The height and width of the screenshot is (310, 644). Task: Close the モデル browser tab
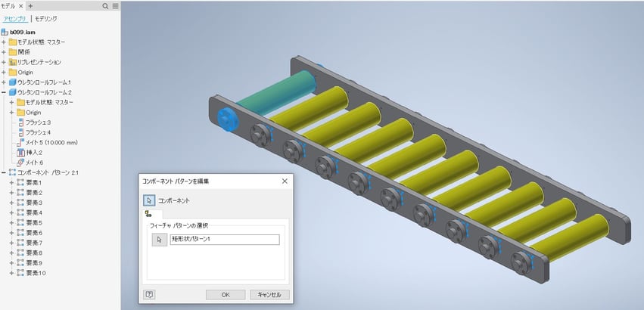point(21,6)
